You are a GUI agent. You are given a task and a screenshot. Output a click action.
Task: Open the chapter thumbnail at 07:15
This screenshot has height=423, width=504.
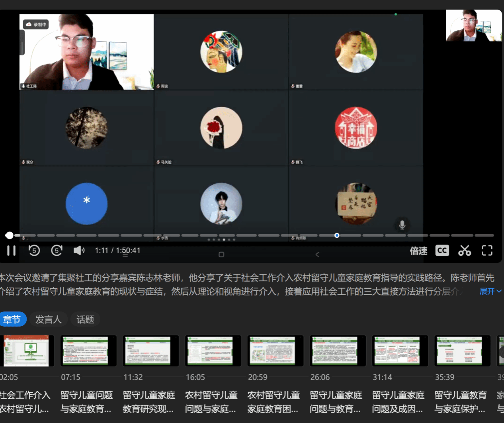tap(88, 351)
